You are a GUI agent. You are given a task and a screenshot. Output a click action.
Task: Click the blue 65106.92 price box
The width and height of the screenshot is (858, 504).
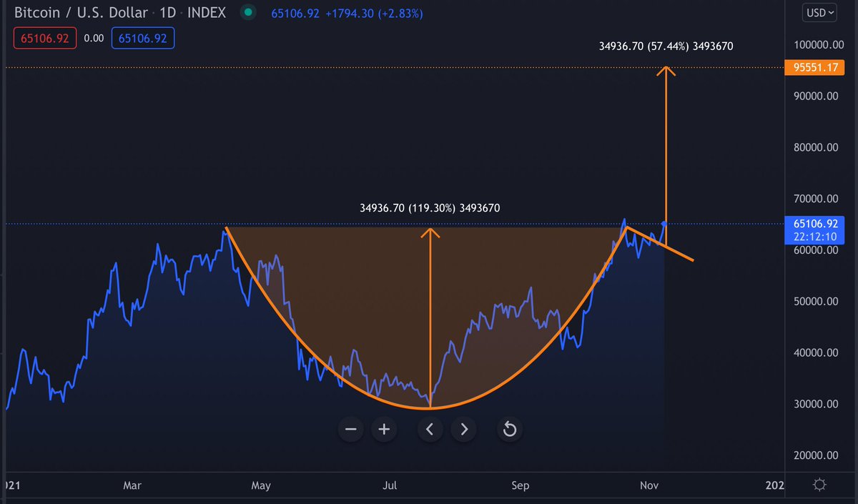(142, 39)
